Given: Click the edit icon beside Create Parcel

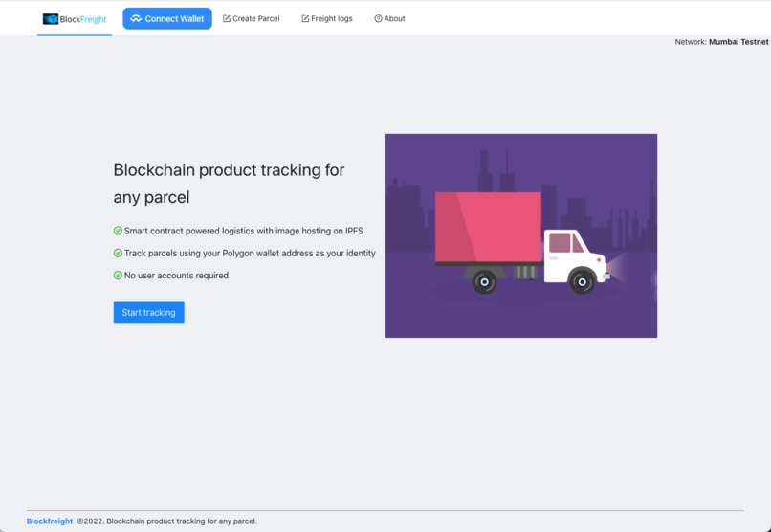Looking at the screenshot, I should click(x=226, y=19).
